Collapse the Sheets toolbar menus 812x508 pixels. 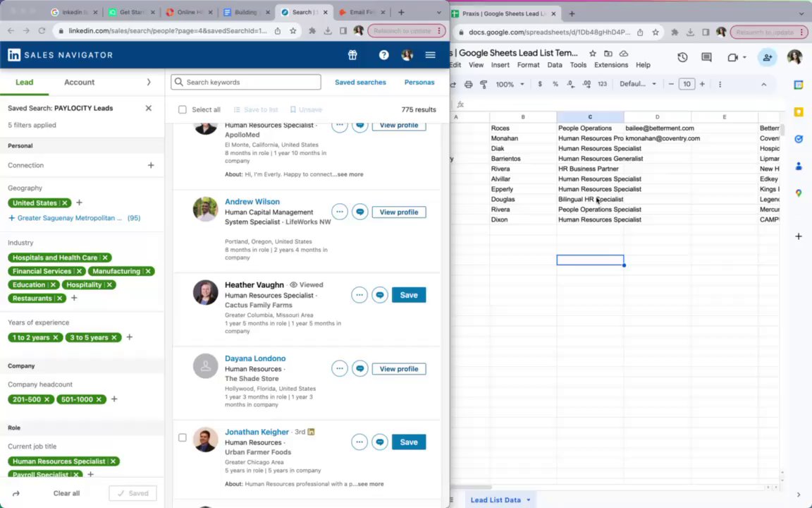coord(764,84)
